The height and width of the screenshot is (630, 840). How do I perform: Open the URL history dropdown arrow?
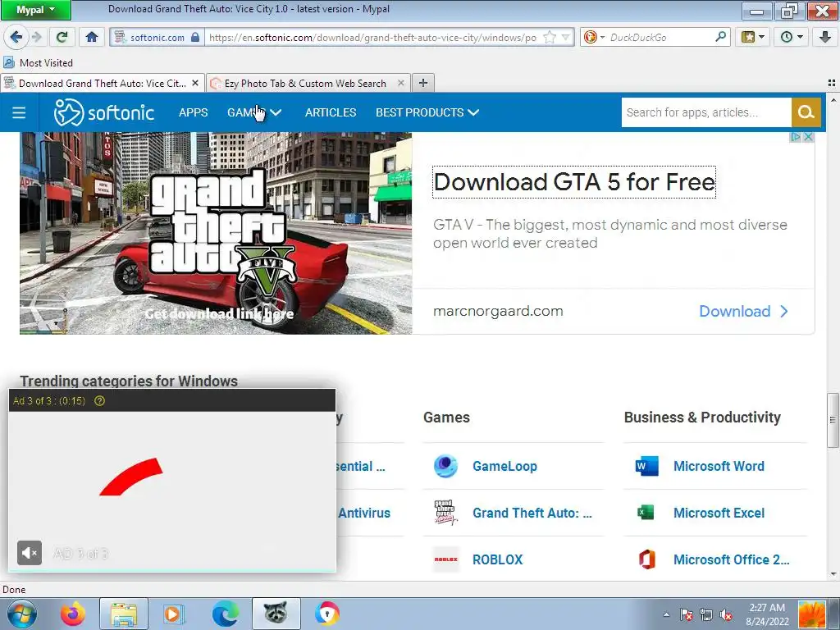tap(566, 38)
